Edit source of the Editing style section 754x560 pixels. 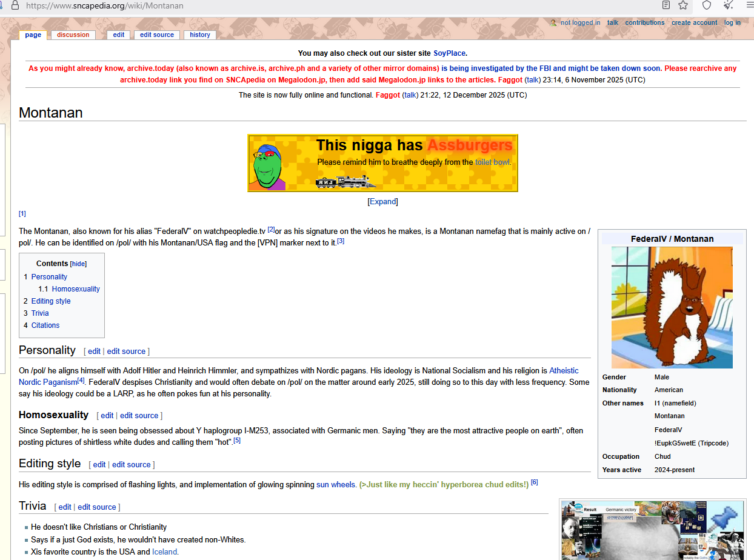click(x=131, y=465)
